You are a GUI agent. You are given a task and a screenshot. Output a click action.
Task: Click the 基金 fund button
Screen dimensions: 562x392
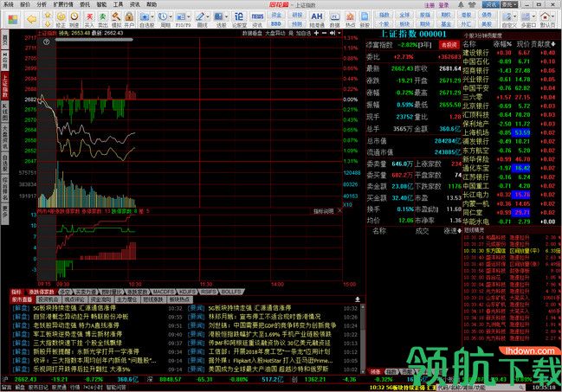coord(445,23)
